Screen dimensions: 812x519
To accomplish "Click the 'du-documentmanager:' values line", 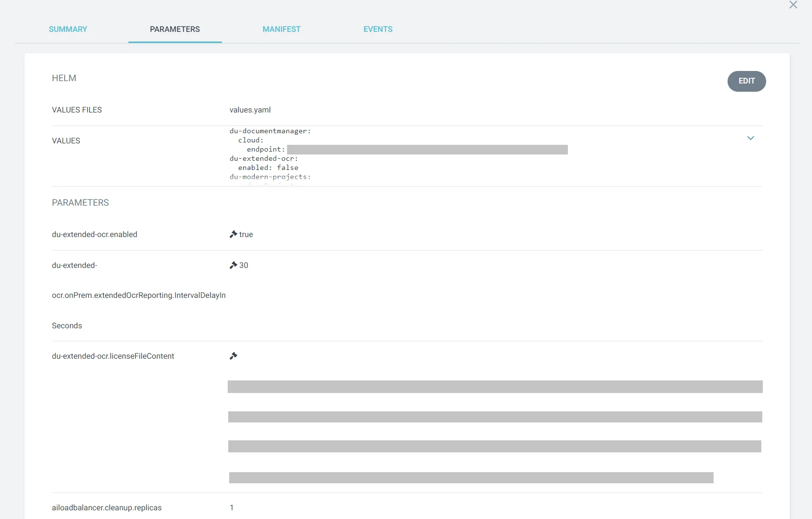I will (270, 131).
